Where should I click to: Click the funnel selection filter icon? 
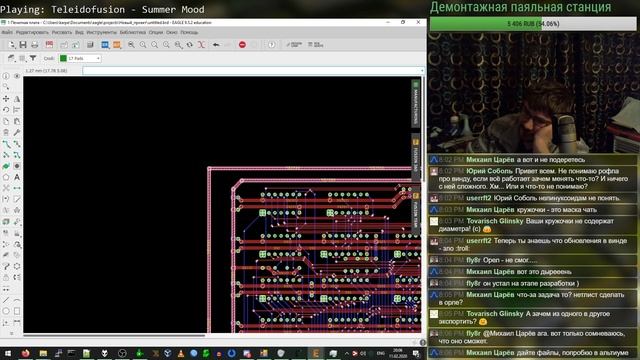[x=33, y=58]
